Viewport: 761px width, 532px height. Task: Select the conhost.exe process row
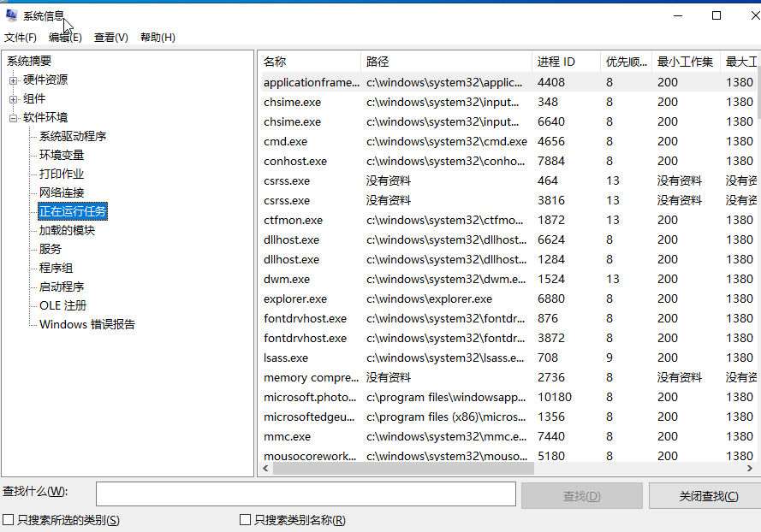(509, 161)
